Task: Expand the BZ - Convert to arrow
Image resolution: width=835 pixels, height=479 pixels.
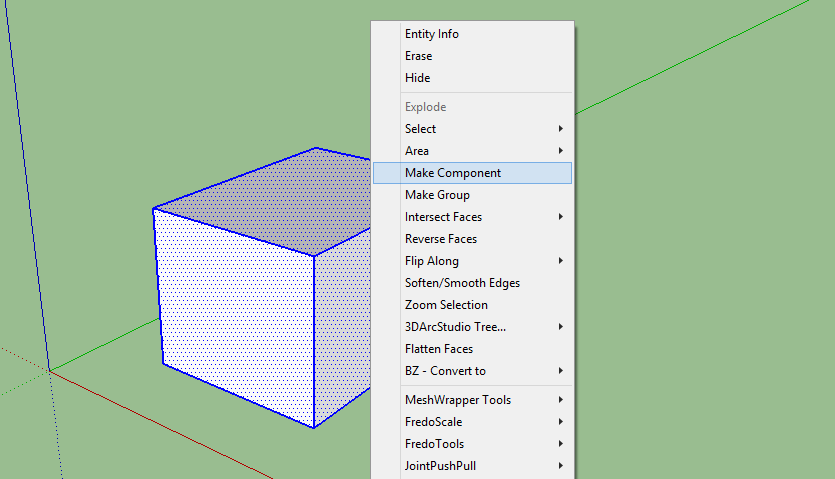Action: tap(561, 371)
